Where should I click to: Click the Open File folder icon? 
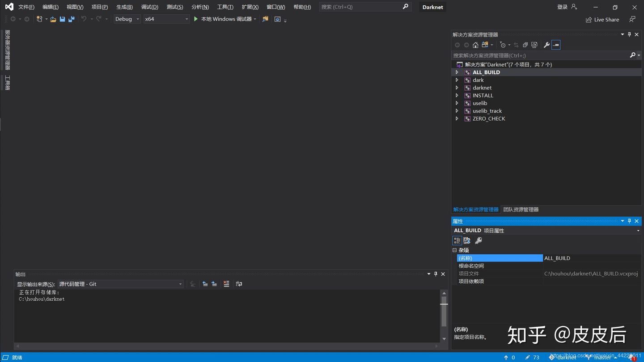(x=53, y=19)
